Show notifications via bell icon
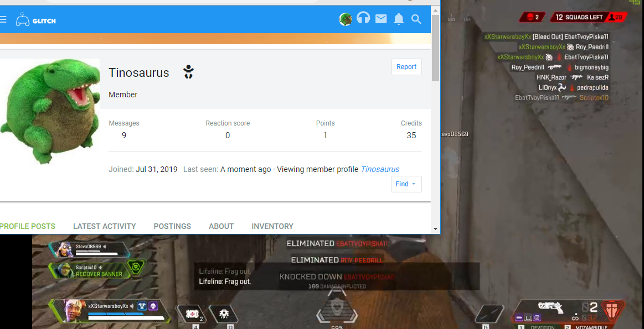The image size is (644, 329). tap(399, 19)
